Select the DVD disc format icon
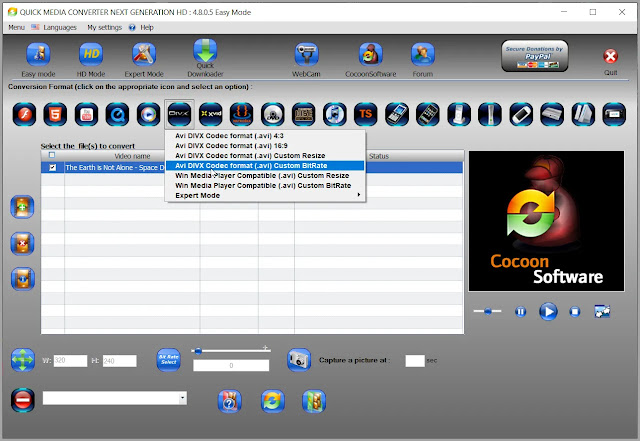This screenshot has height=441, width=640. point(273,114)
